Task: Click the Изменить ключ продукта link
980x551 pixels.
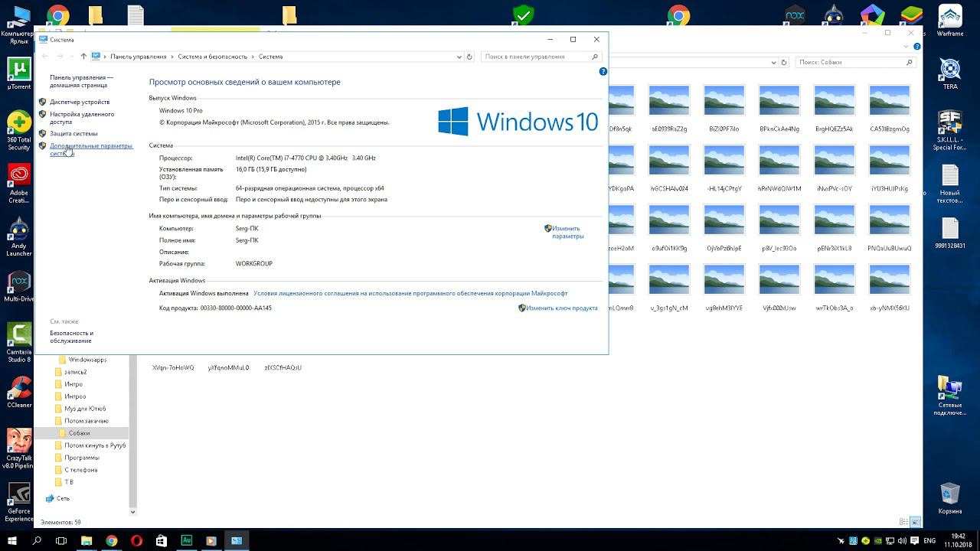Action: (561, 308)
